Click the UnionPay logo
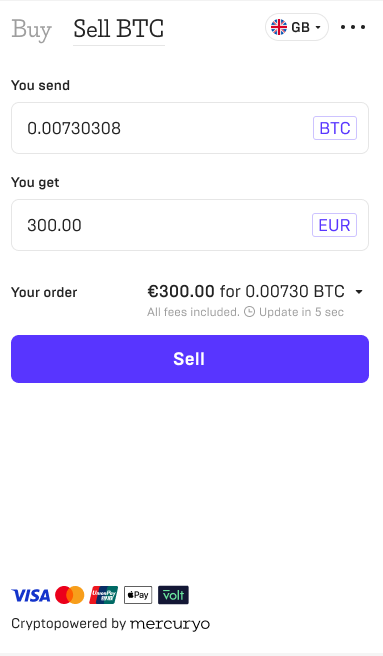 103,595
